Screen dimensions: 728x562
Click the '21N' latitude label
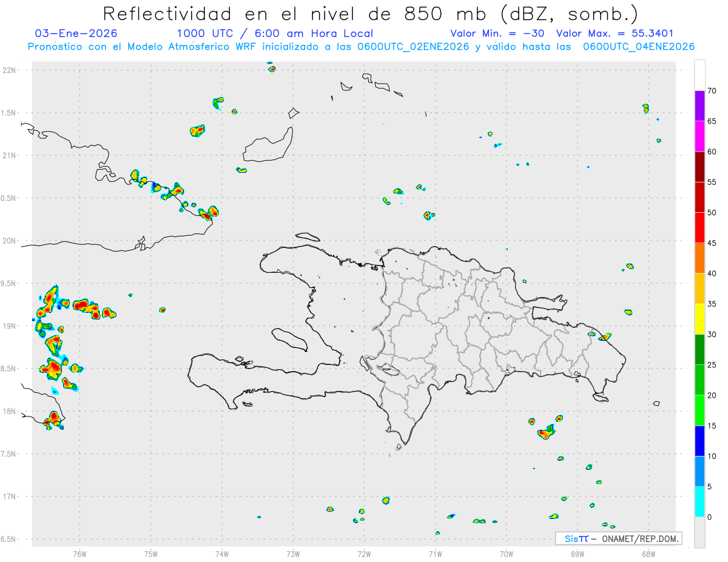(x=10, y=155)
